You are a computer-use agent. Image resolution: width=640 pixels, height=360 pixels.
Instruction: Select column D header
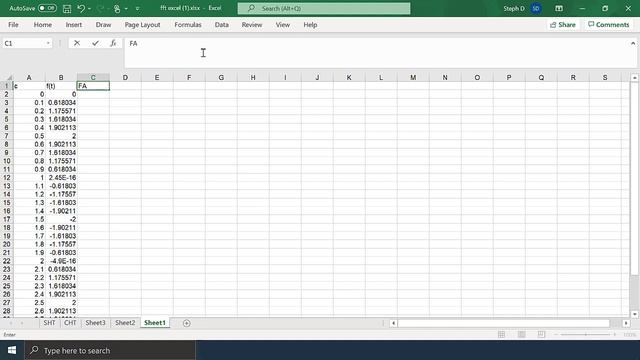125,78
